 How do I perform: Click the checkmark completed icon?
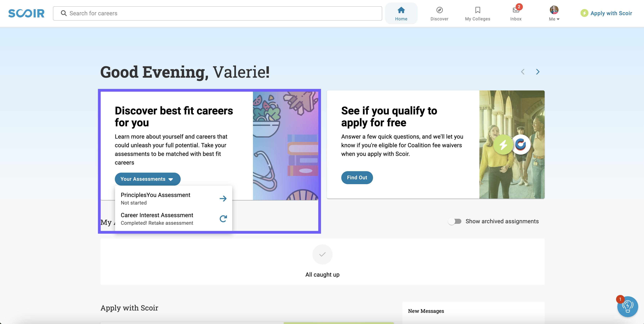pyautogui.click(x=322, y=254)
